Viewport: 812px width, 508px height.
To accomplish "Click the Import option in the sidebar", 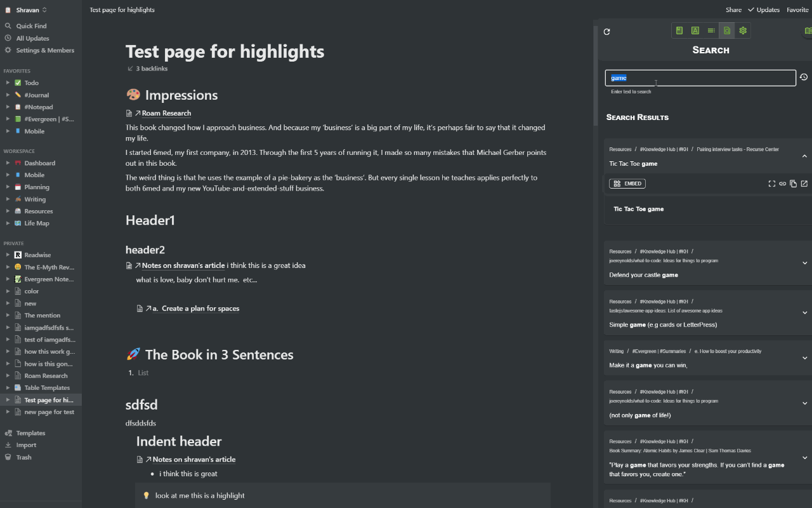I will [25, 444].
